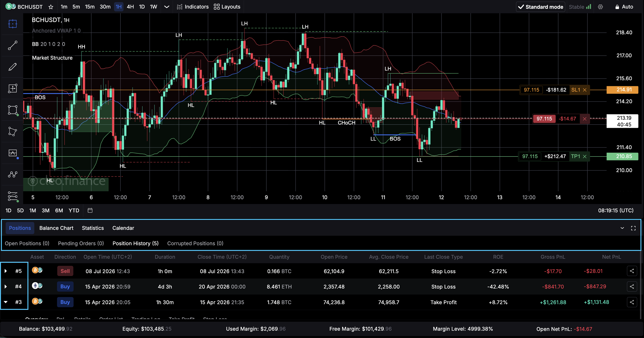
Task: Remove the TP1 take profit order
Action: pos(585,156)
